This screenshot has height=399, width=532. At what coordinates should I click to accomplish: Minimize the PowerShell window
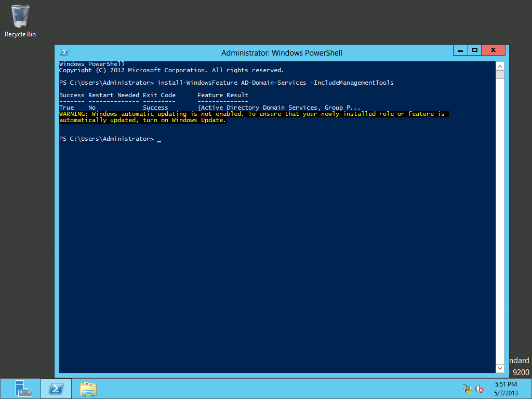(460, 50)
